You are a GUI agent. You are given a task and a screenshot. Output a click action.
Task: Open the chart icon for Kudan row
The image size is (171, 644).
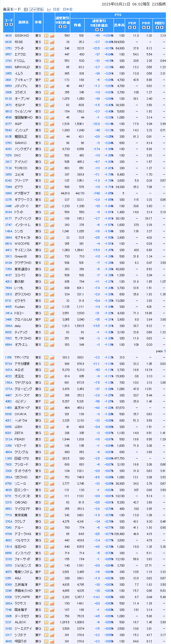(x=52, y=307)
